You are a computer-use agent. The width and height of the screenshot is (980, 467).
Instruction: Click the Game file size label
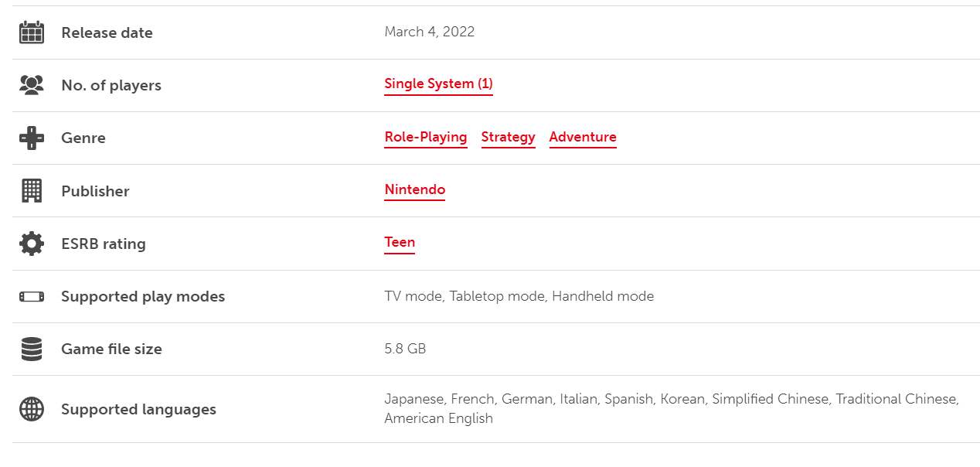pos(111,349)
